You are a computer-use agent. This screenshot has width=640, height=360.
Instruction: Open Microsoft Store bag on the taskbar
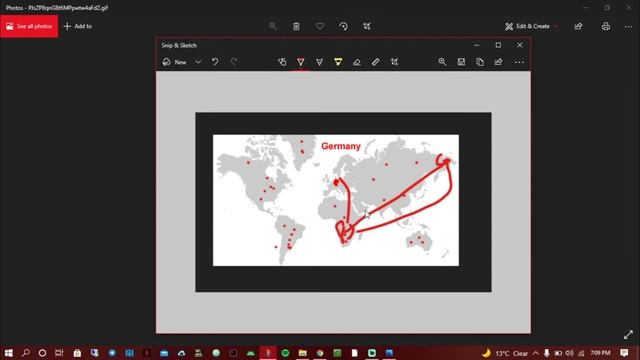pos(77,353)
